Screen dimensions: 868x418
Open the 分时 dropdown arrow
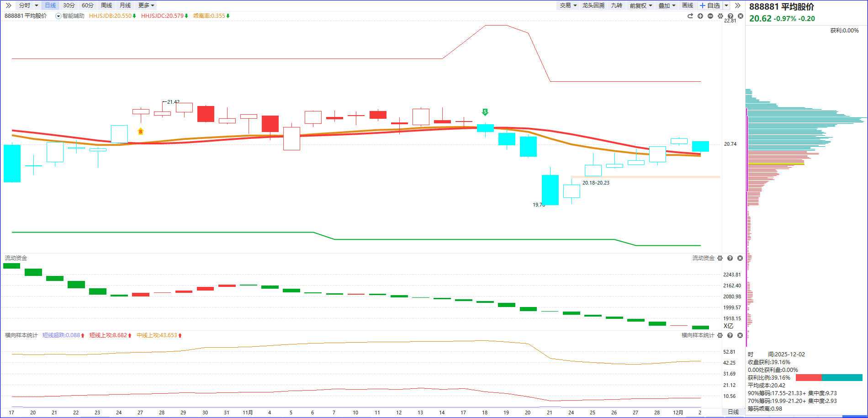point(37,5)
